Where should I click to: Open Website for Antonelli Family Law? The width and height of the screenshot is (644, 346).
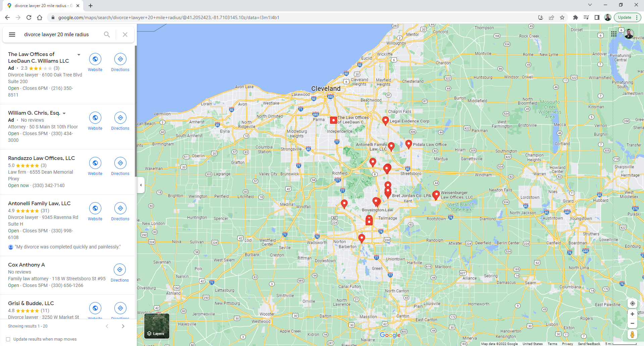(x=95, y=212)
